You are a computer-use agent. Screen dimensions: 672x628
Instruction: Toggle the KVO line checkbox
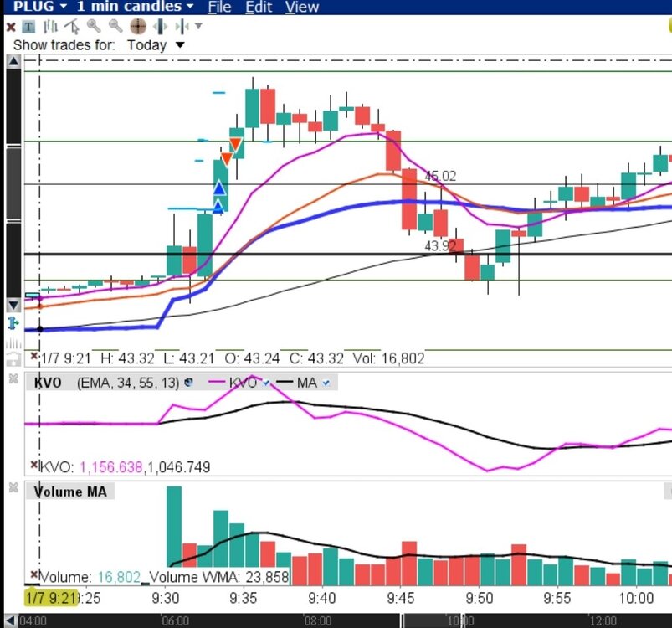pos(266,382)
